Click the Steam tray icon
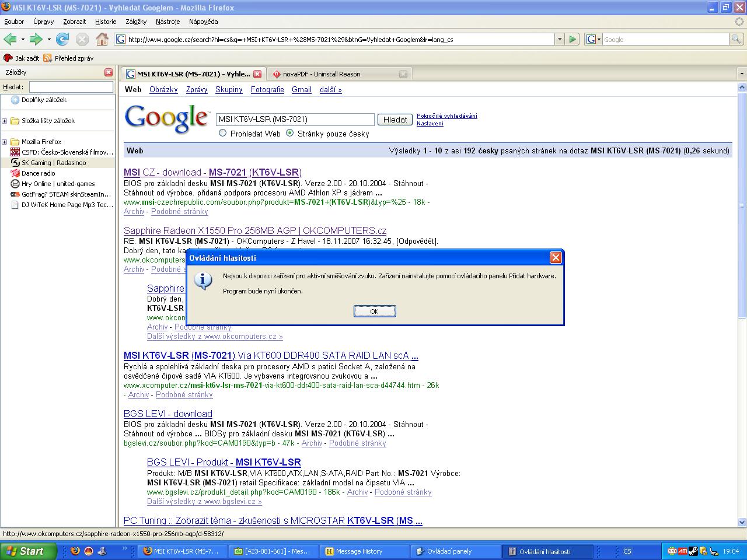This screenshot has width=747, height=560. 693,551
